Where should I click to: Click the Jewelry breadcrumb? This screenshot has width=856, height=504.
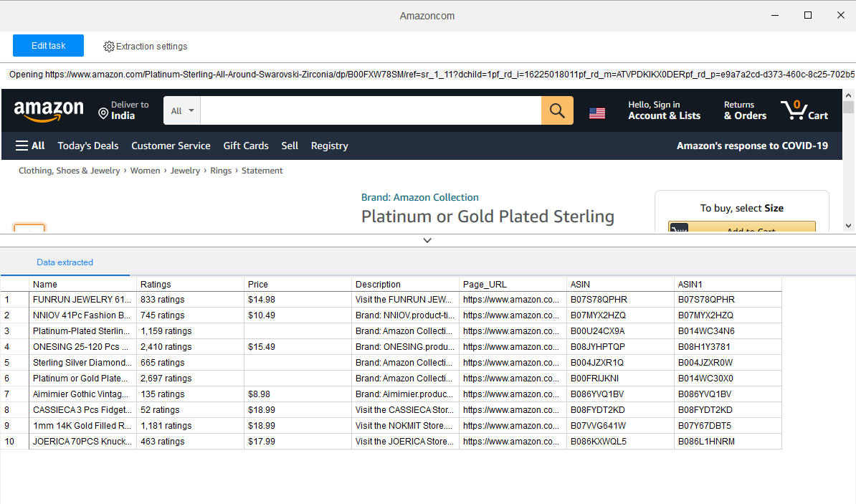185,171
